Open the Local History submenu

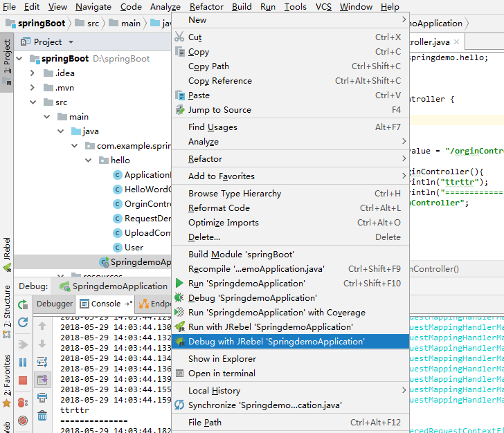291,391
